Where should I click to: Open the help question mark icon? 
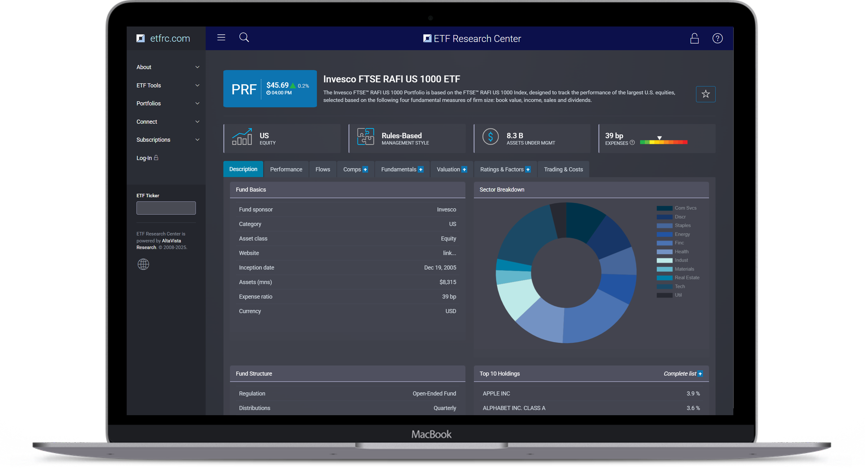[717, 38]
